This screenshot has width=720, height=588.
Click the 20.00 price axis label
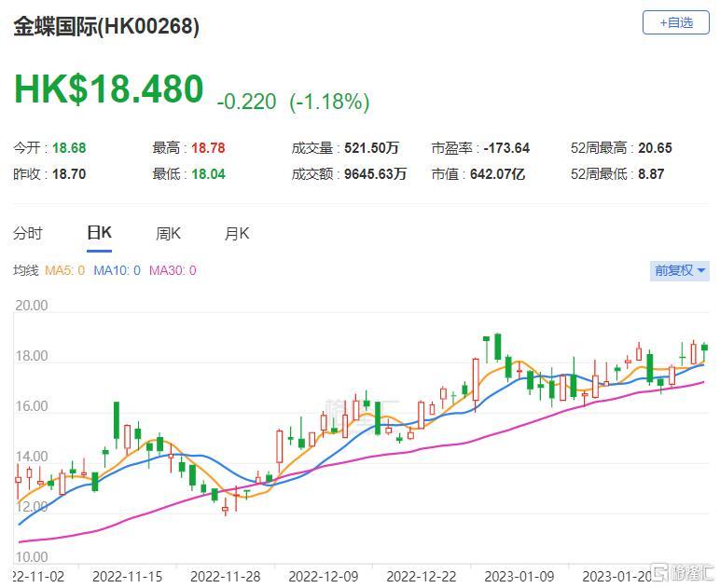(31, 306)
